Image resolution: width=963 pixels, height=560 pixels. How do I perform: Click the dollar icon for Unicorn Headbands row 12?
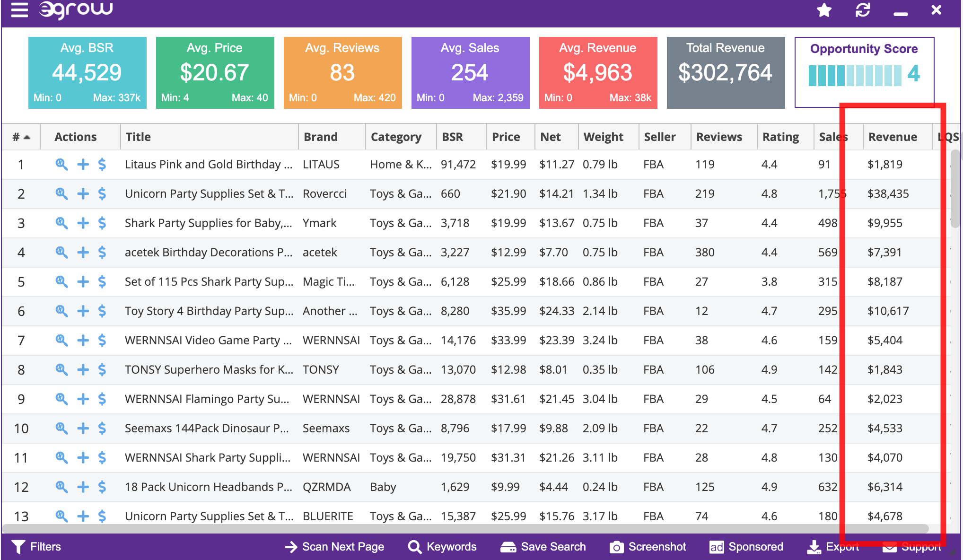pyautogui.click(x=102, y=487)
